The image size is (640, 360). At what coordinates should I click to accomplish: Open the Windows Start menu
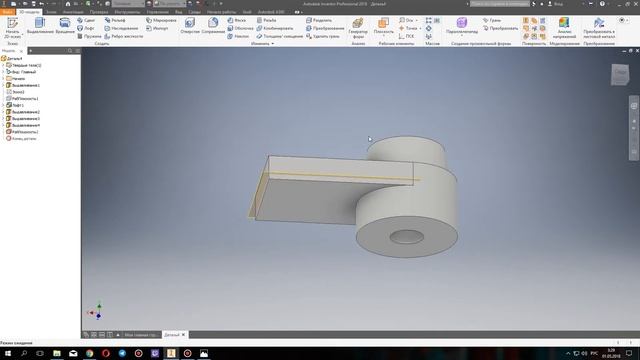click(x=8, y=353)
